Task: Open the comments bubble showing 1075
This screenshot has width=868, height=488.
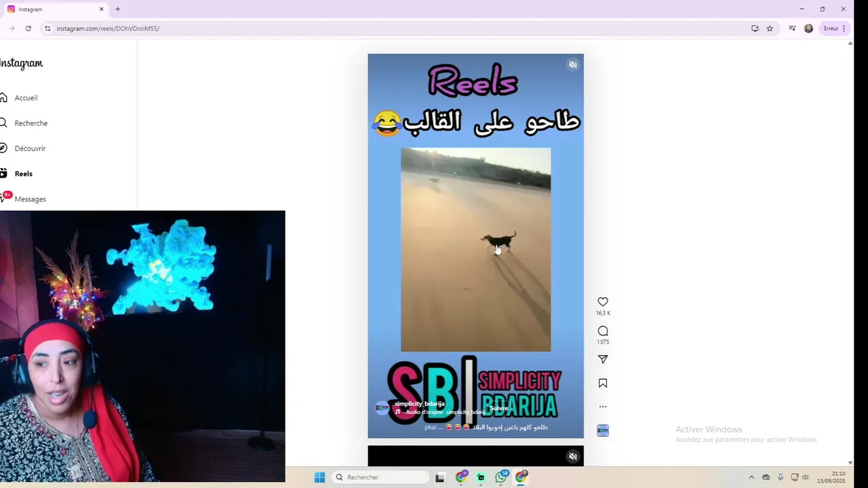Action: pos(603,331)
